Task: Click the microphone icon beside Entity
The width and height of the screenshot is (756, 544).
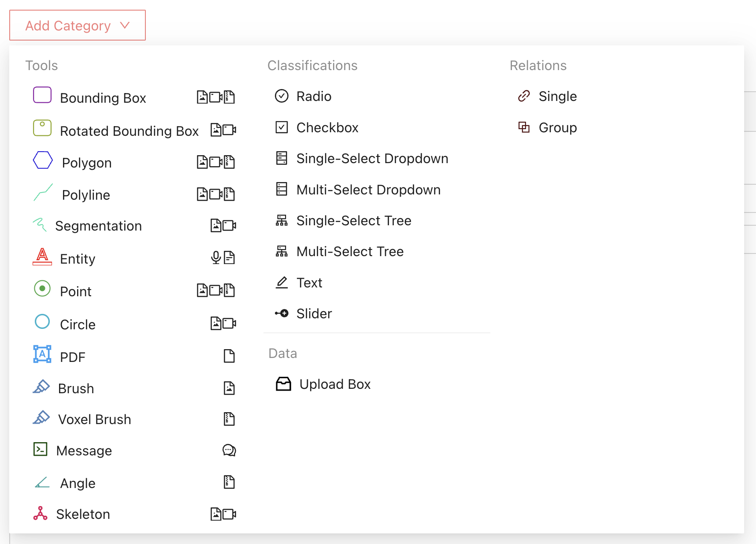Action: tap(216, 257)
